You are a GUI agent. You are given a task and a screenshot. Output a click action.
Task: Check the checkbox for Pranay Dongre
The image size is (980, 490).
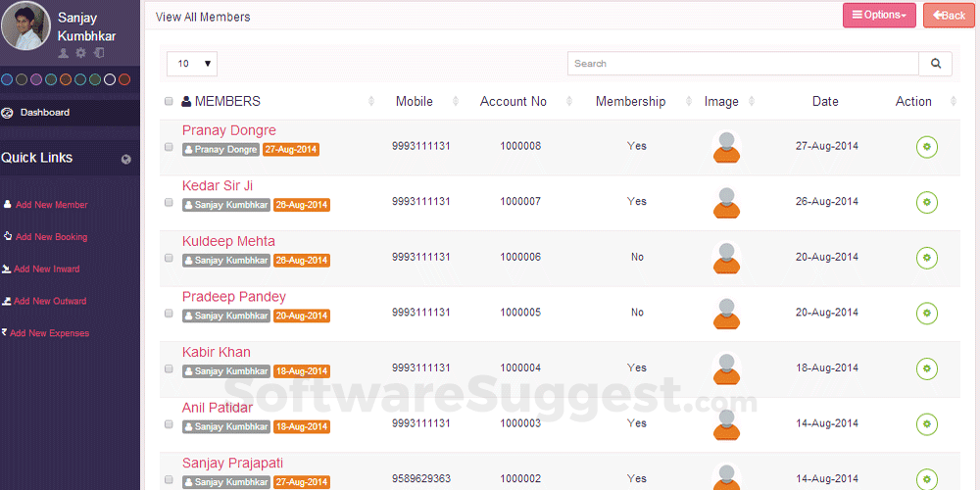click(x=169, y=147)
